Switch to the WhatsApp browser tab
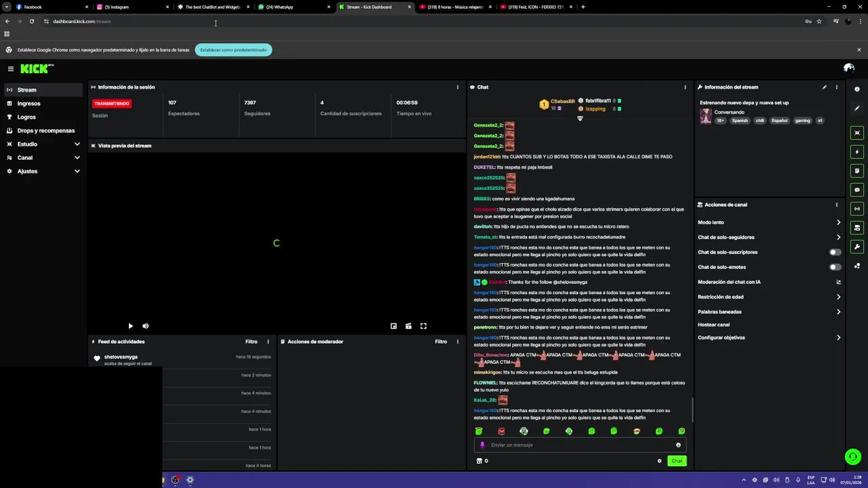Screen dimensions: 868x488 pyautogui.click(x=294, y=7)
